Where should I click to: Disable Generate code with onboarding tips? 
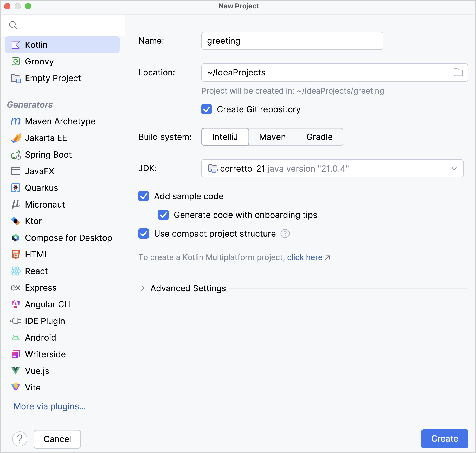click(x=163, y=215)
